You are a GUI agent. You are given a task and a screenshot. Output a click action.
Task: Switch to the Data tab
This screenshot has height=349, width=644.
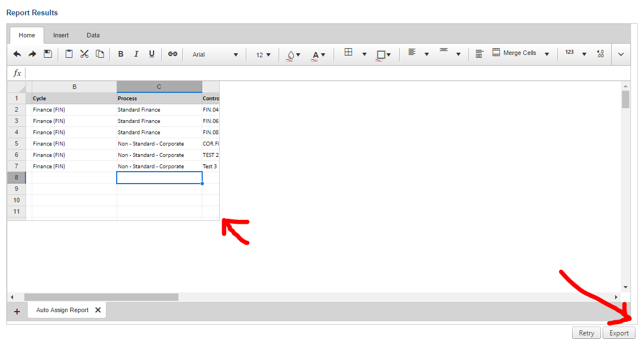point(93,35)
